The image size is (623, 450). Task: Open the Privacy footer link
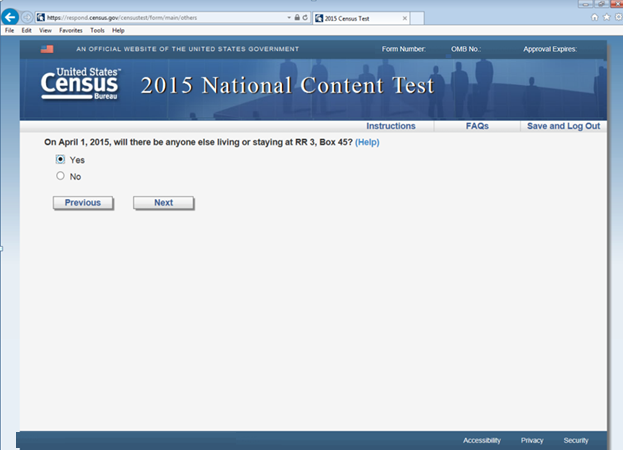(532, 440)
